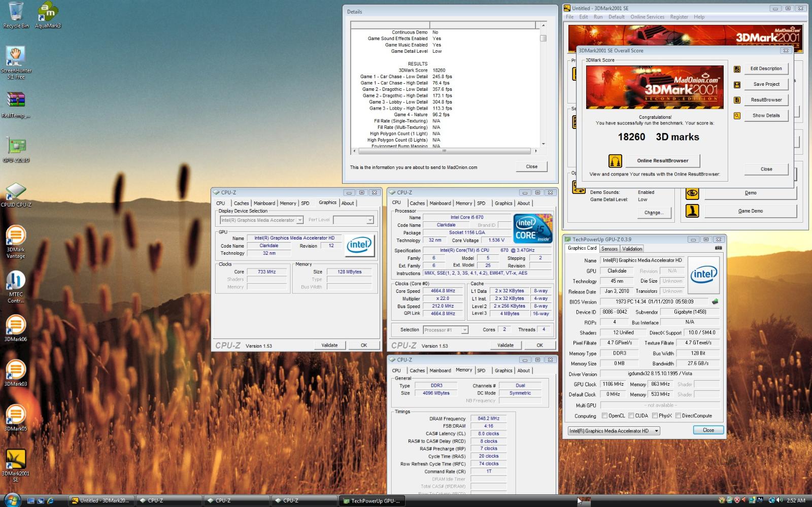Enable the OpenCL checkbox in GPU-Z
Image resolution: width=812 pixels, height=507 pixels.
coord(604,416)
